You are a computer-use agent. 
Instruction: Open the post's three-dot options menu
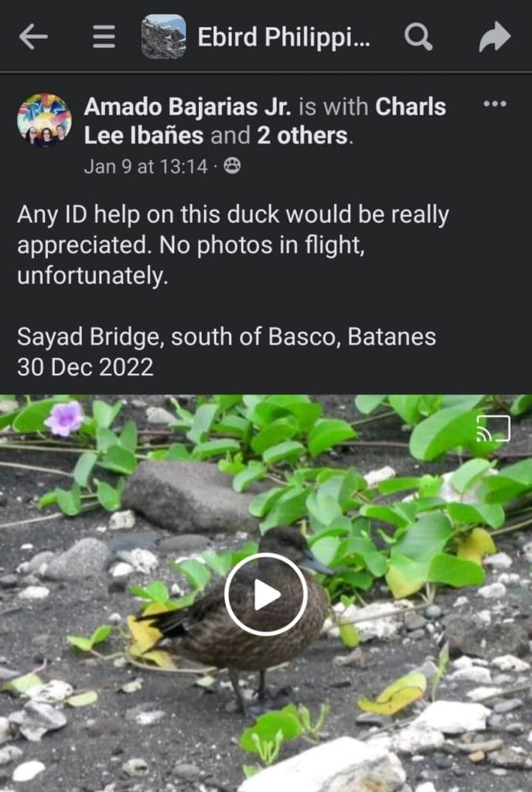[494, 104]
